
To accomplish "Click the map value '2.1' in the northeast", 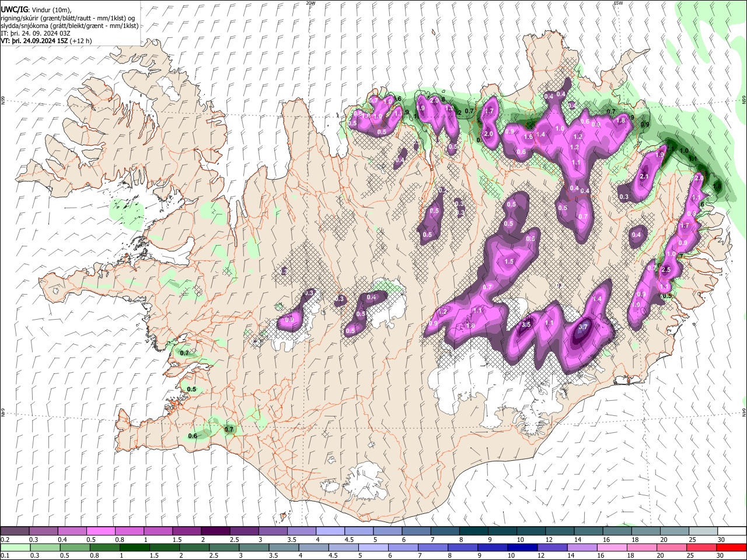I will tap(644, 176).
